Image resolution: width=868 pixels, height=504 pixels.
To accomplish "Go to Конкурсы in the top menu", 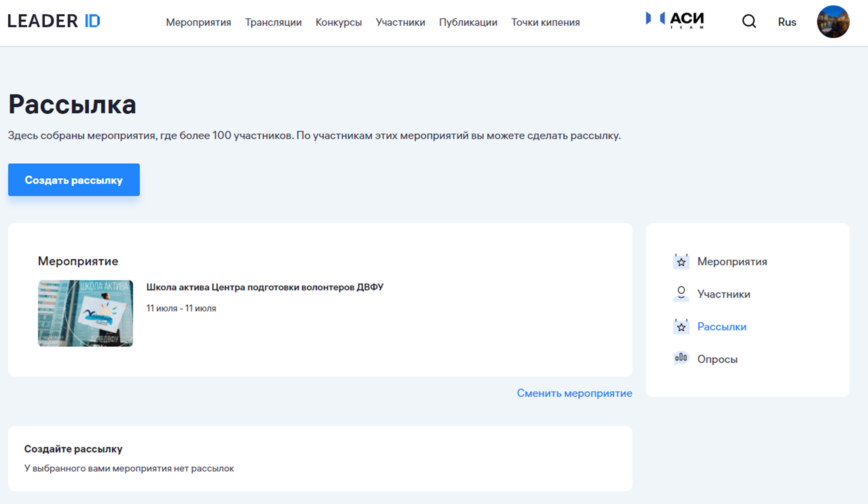I will (338, 22).
